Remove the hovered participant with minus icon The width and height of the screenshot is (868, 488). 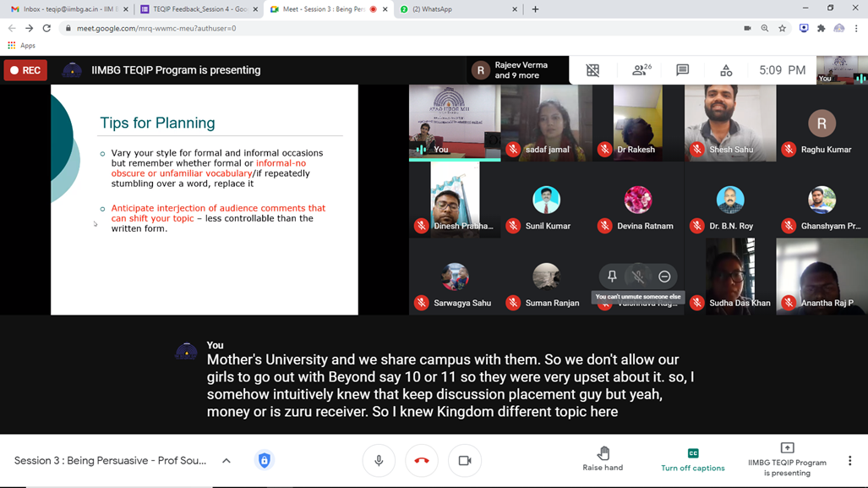[664, 277]
